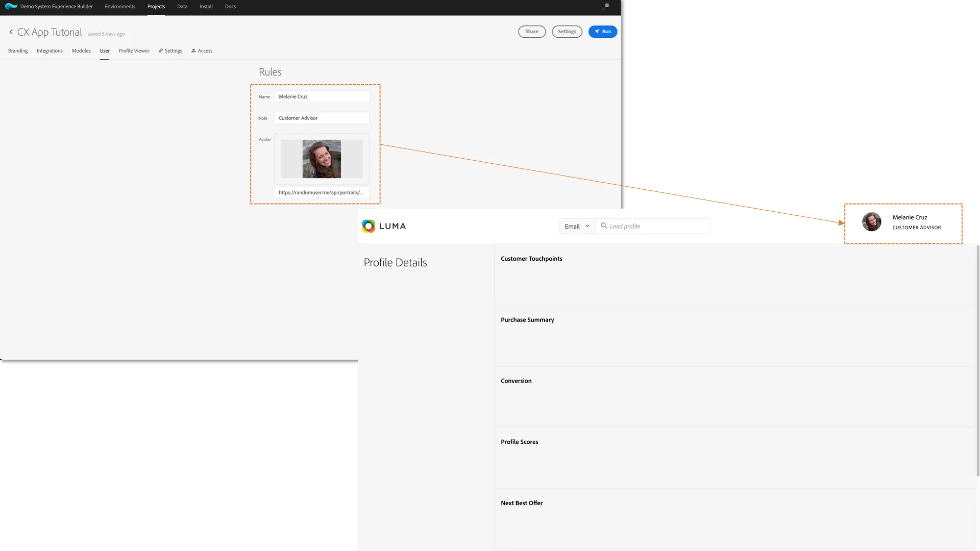Launch the app with the Run button
This screenshot has height=551, width=980.
pyautogui.click(x=603, y=32)
